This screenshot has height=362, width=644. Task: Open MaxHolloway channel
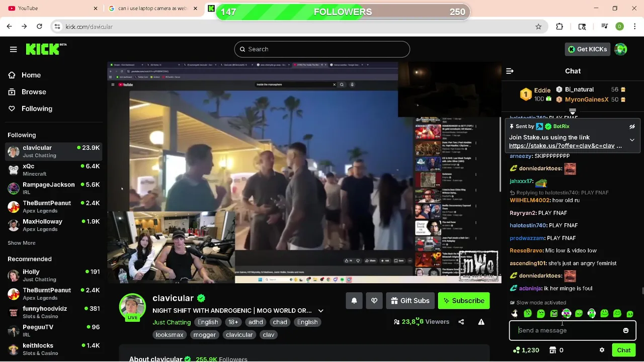[x=53, y=225]
